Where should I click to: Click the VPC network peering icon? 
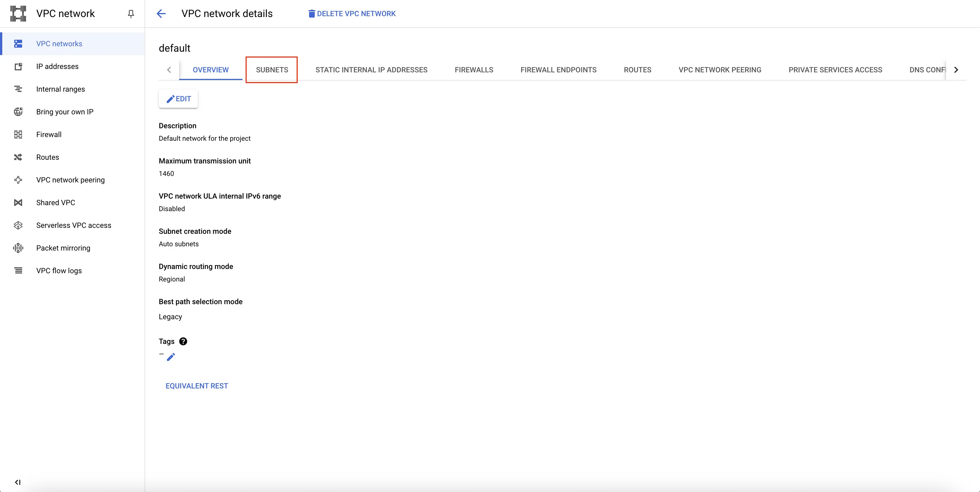tap(18, 180)
